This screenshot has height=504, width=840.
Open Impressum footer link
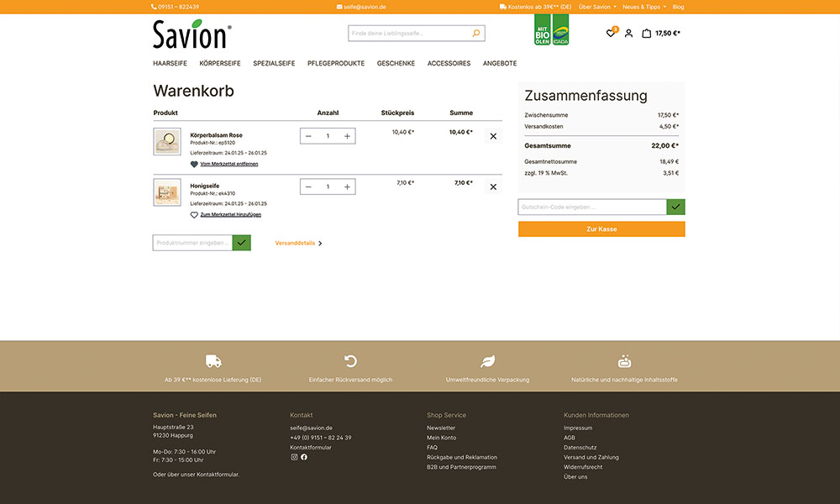pyautogui.click(x=578, y=428)
